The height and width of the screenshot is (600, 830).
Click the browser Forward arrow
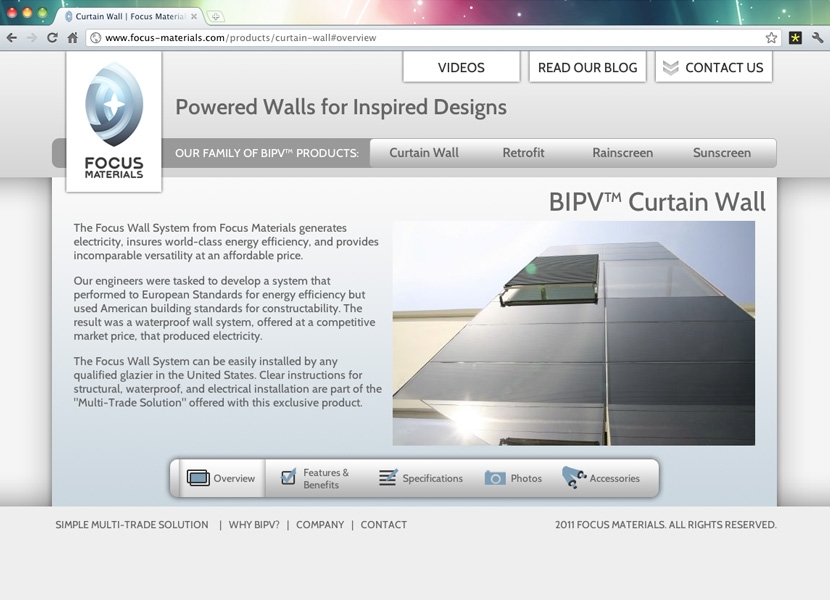[x=32, y=38]
